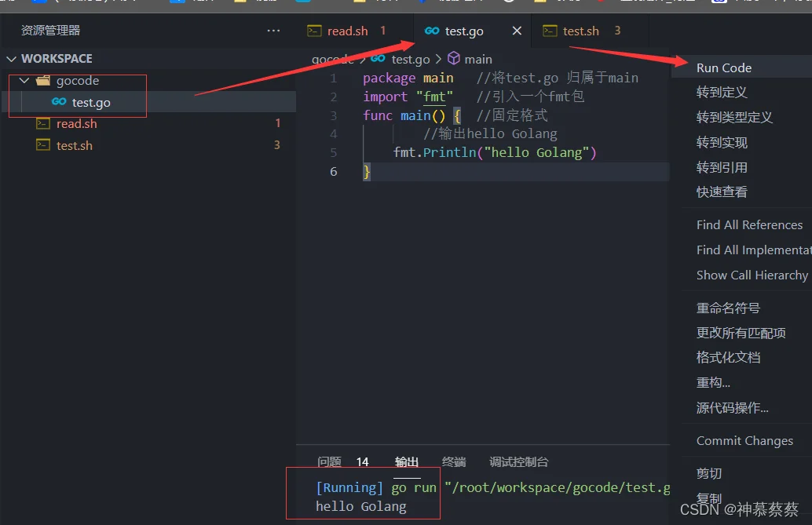The image size is (812, 525).
Task: Collapse the WORKSPACE section
Action: 12,59
